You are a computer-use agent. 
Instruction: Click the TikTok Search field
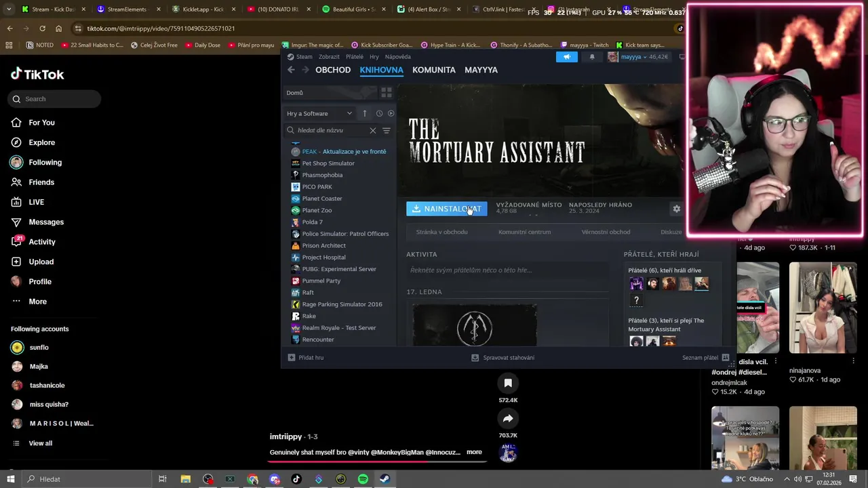tap(55, 99)
